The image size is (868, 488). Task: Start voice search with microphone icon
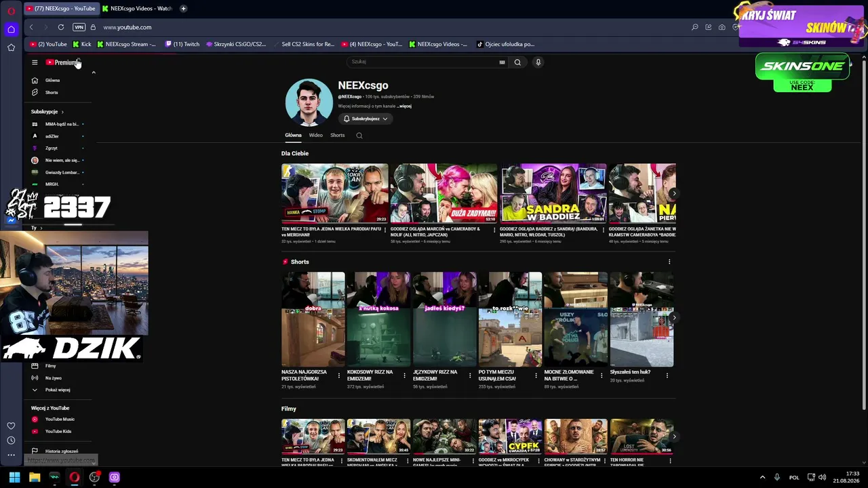click(x=538, y=62)
